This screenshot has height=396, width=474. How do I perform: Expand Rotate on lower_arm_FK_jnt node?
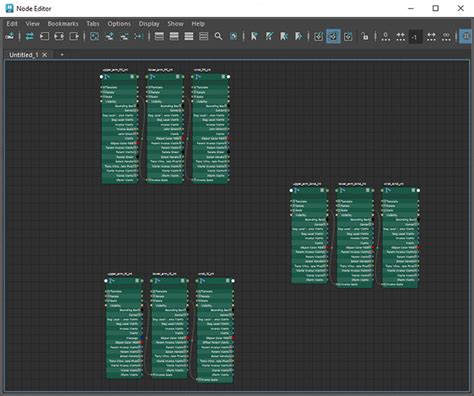[150, 92]
